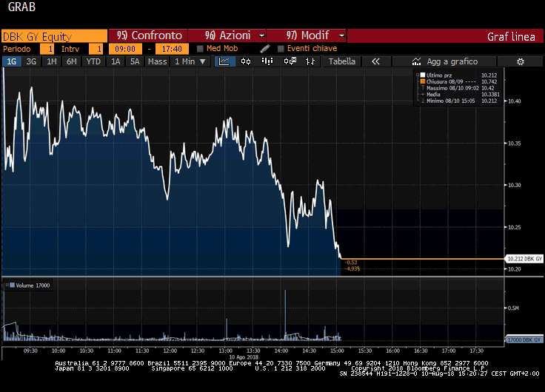The width and height of the screenshot is (545, 392).
Task: Click the Graf linea title bar
Action: 445,36
